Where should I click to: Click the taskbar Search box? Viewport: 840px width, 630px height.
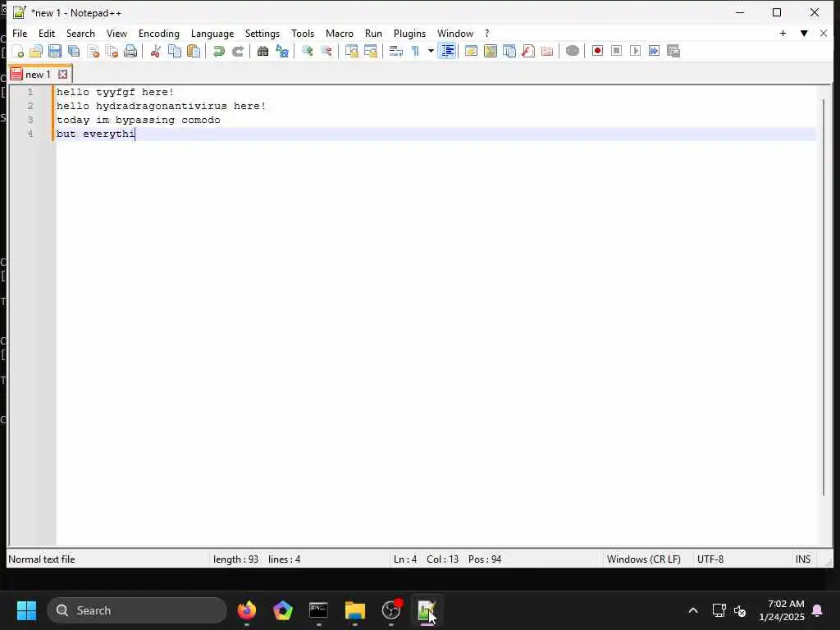pyautogui.click(x=137, y=610)
